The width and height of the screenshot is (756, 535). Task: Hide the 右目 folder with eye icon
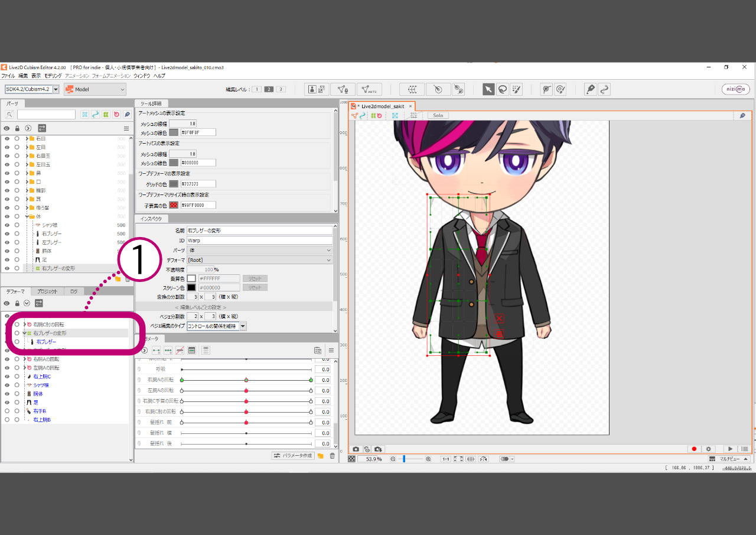pos(7,138)
